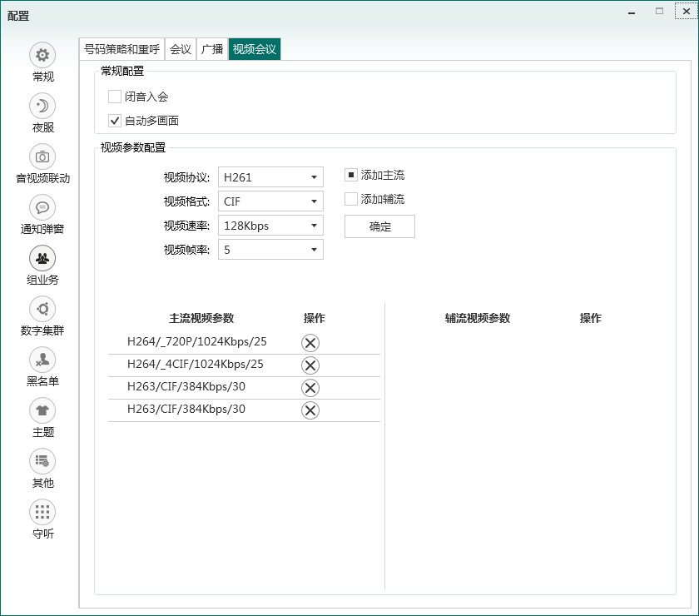Open the 黑名单 blacklist icon
Image resolution: width=699 pixels, height=616 pixels.
42,360
